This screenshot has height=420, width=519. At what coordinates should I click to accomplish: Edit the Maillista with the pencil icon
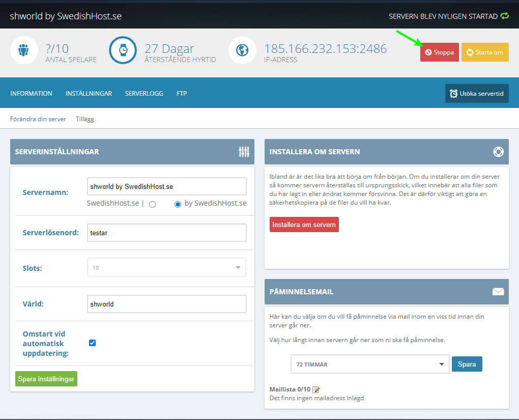tap(316, 389)
